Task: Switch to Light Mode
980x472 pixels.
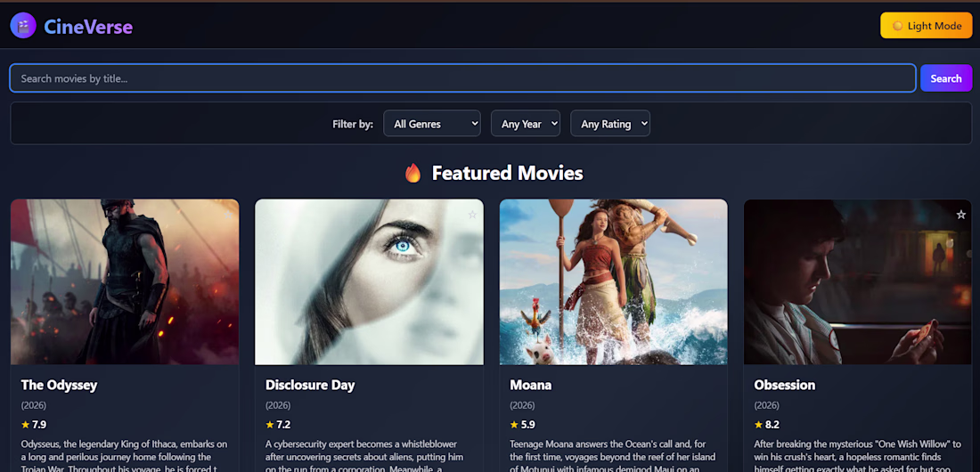Action: [x=926, y=26]
